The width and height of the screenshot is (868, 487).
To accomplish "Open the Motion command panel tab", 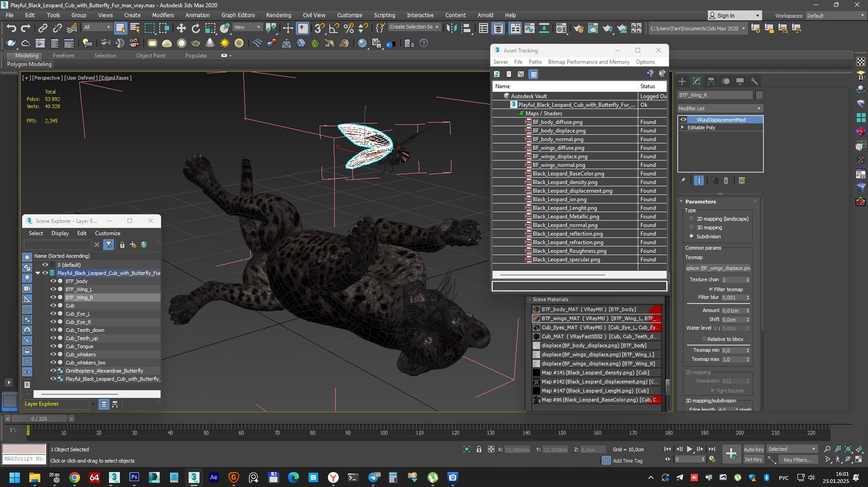I will [x=726, y=81].
